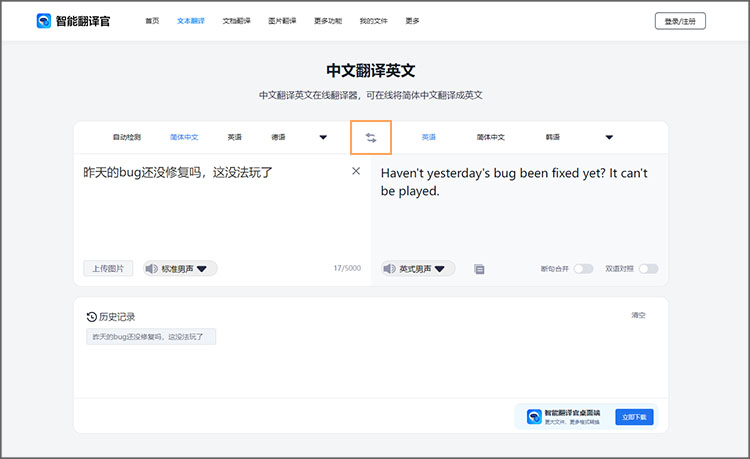Expand more source languages arrow

click(323, 137)
